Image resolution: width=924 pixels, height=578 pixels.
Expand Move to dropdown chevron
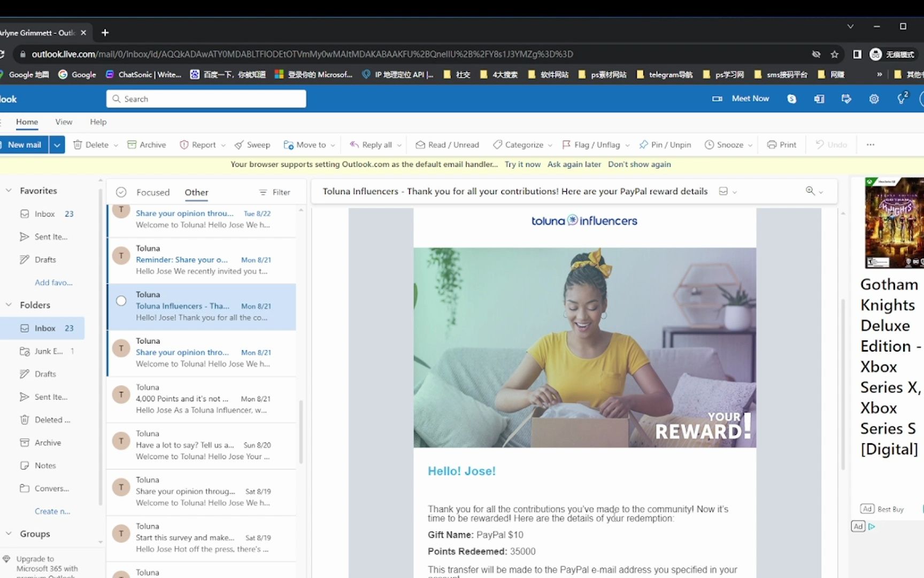[333, 145]
